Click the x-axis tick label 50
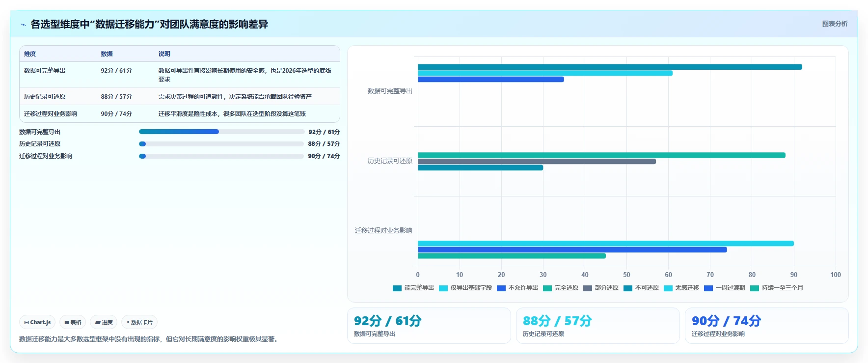The height and width of the screenshot is (363, 868). click(626, 275)
